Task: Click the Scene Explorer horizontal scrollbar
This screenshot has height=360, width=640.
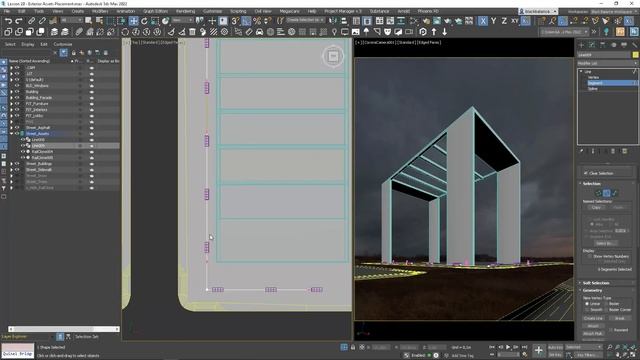Action: [x=64, y=329]
